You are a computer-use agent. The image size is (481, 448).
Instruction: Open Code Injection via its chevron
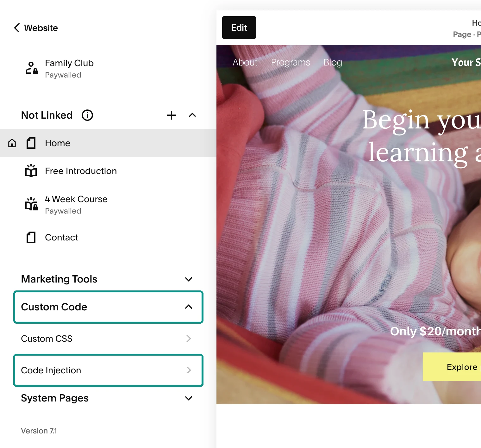[189, 370]
